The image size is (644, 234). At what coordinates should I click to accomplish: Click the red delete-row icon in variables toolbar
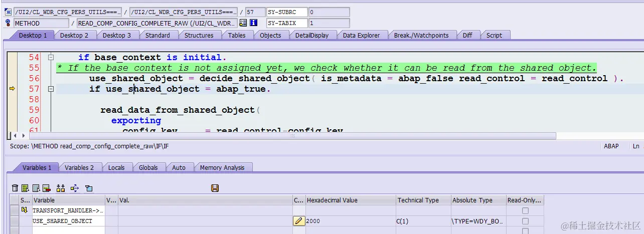(47, 188)
